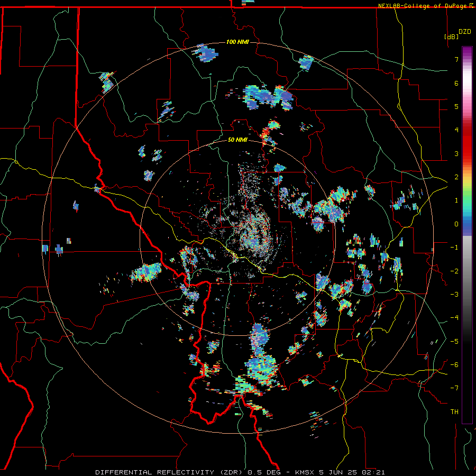Click the -2 tick label on scale

coord(454,271)
